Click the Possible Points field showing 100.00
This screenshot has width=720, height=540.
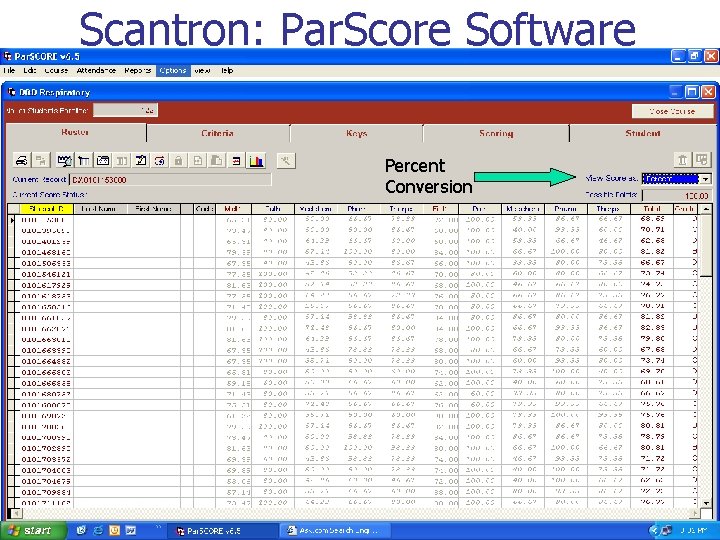pos(676,196)
